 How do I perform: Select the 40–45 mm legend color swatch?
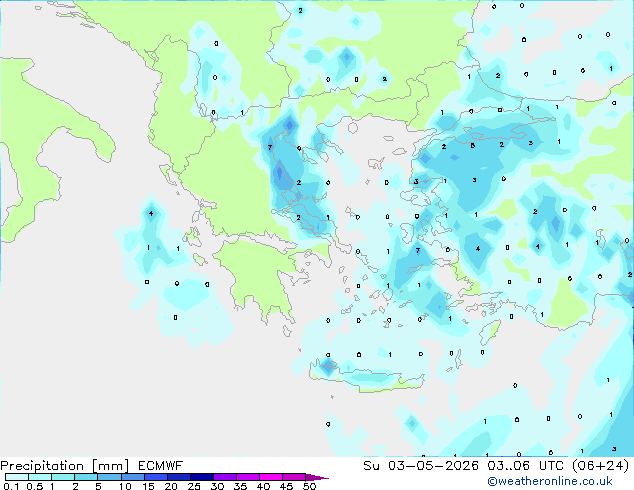(271, 477)
